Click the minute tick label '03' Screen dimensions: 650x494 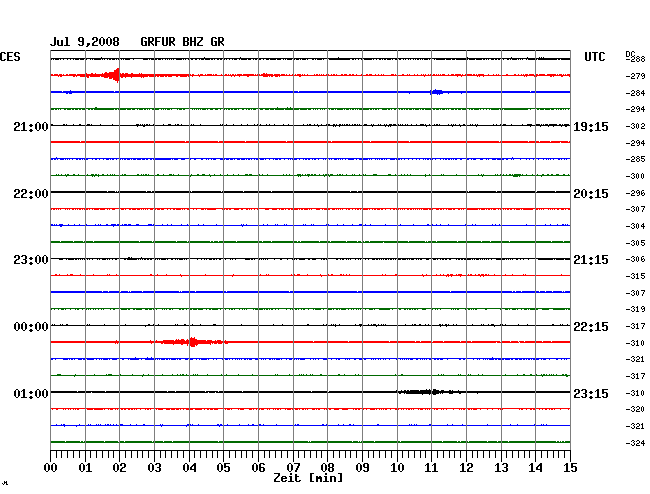pos(154,468)
